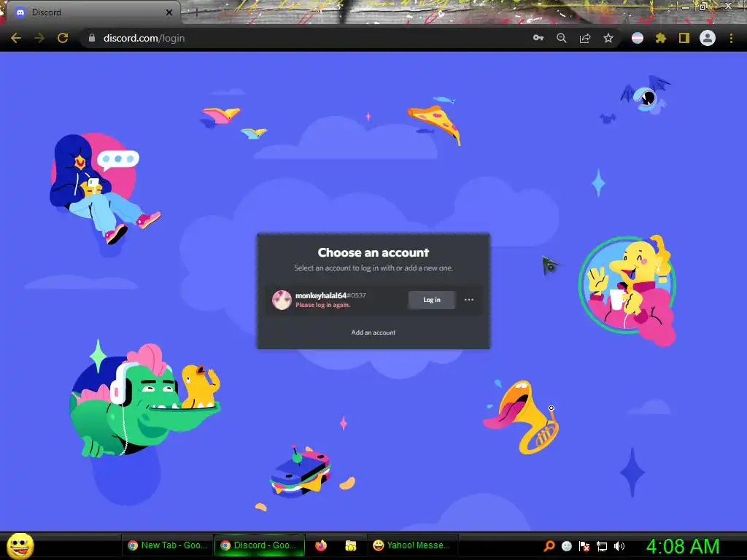Click the zoom magnifier icon in address bar

562,38
